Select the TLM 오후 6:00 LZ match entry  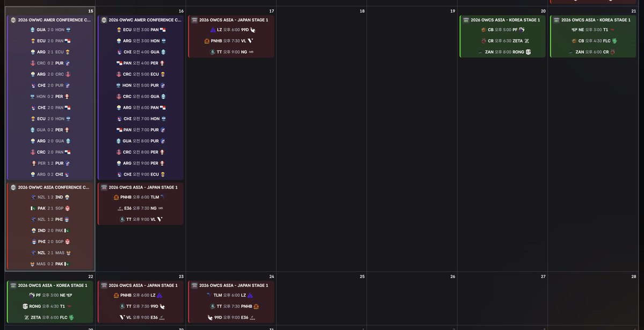point(231,295)
